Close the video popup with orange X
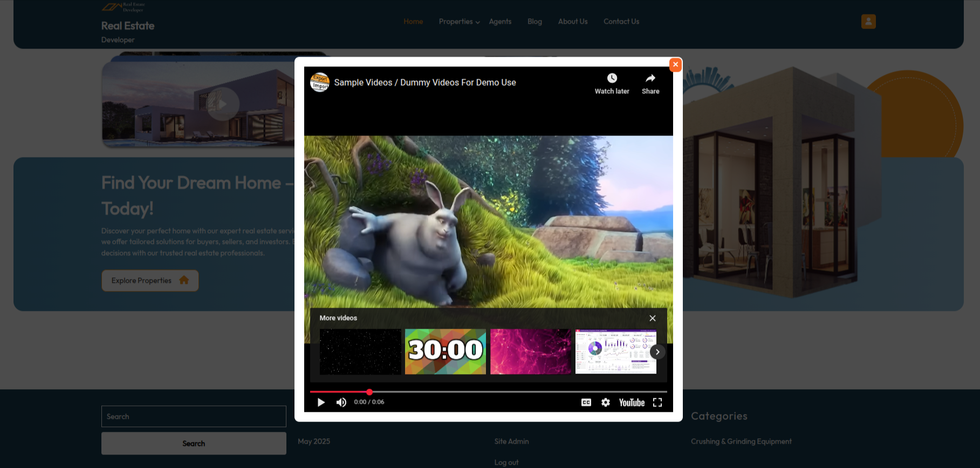This screenshot has height=468, width=980. (675, 65)
